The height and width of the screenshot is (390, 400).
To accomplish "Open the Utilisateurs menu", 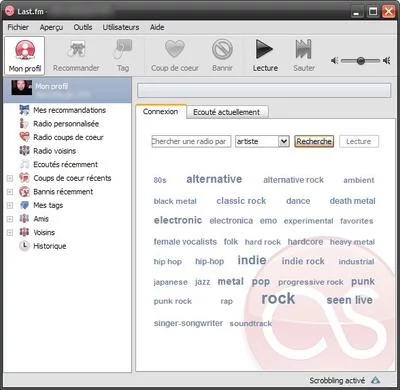I will point(121,27).
